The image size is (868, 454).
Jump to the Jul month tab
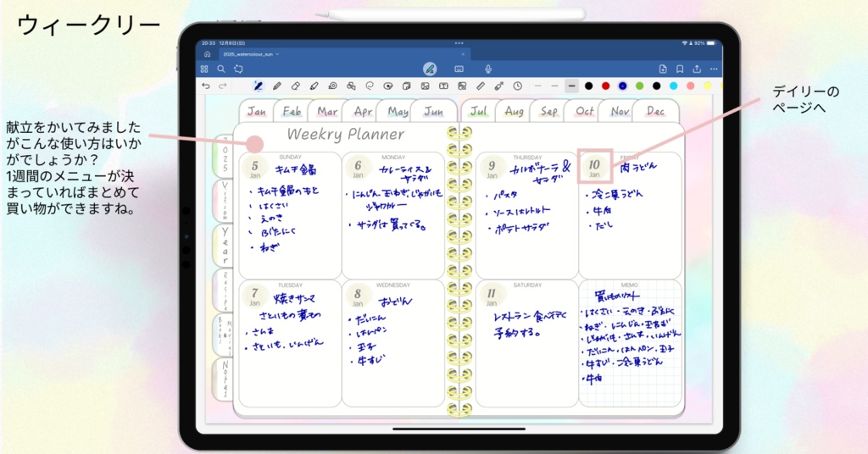pos(478,111)
